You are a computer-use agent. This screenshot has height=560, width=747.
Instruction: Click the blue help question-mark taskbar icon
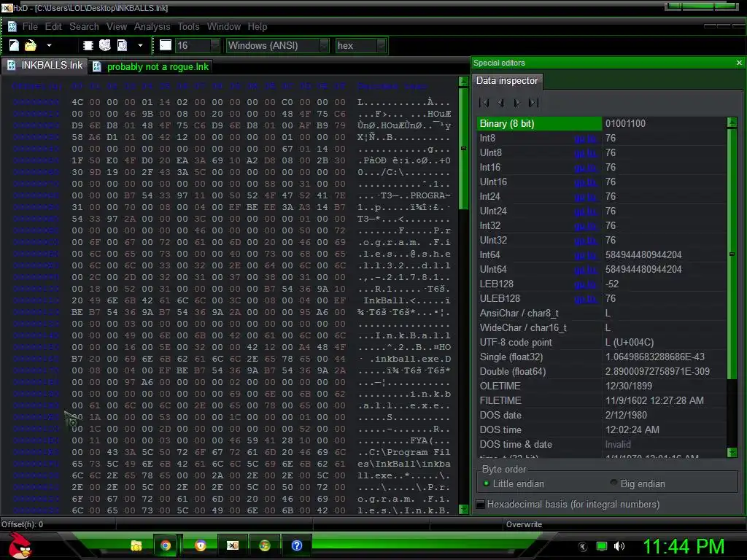296,545
